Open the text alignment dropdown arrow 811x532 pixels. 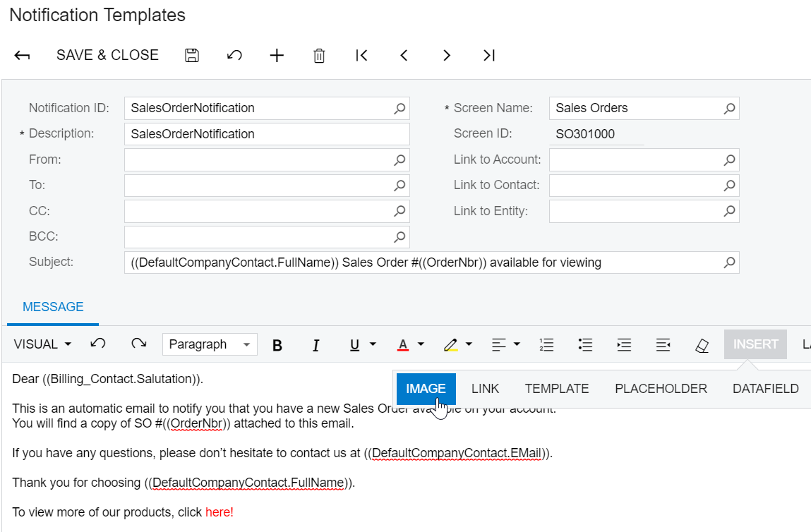coord(517,344)
